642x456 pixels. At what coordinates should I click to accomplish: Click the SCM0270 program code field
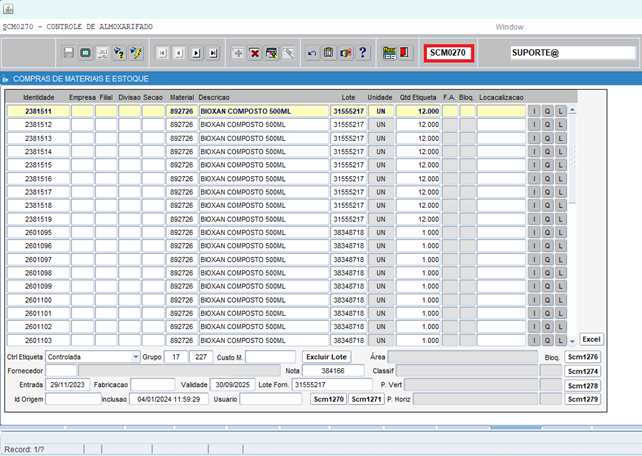click(x=448, y=53)
